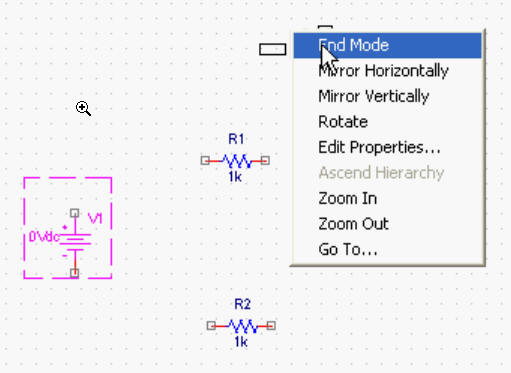
Task: Select the 0Vdc value label
Action: (x=44, y=237)
